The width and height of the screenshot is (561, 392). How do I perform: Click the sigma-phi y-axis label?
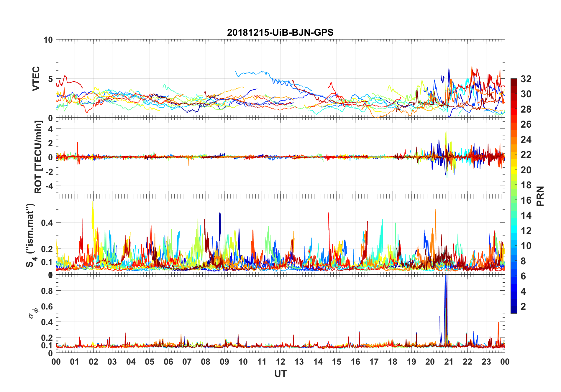click(x=33, y=313)
